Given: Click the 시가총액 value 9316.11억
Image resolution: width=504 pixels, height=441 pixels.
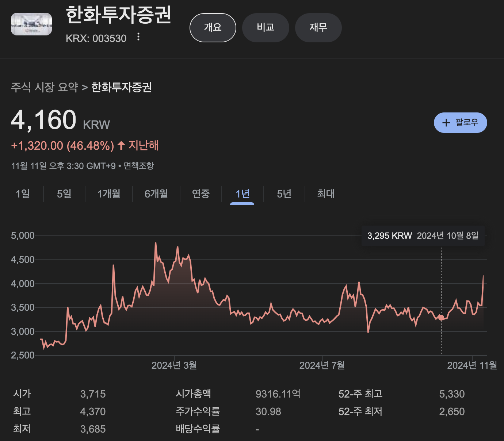Looking at the screenshot, I should click(278, 394).
